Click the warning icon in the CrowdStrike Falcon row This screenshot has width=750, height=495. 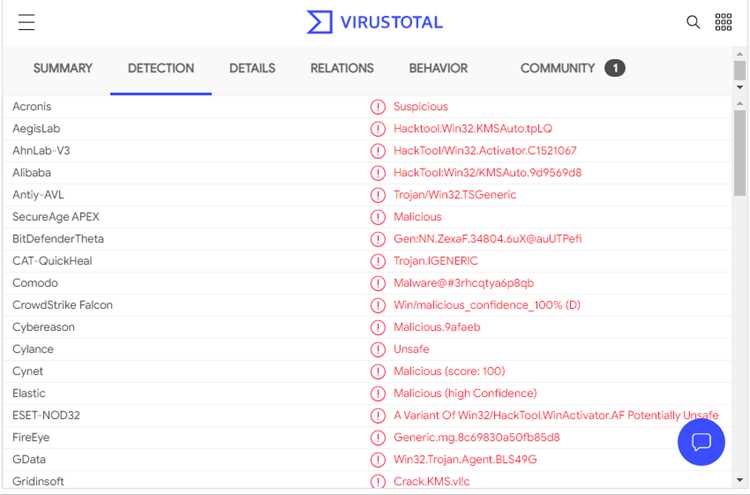pos(378,305)
